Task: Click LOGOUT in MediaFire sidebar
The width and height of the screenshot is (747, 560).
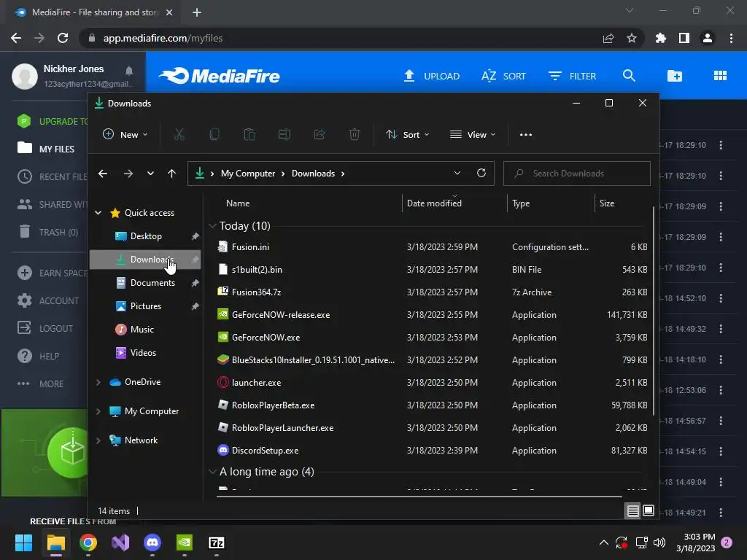Action: point(45,328)
